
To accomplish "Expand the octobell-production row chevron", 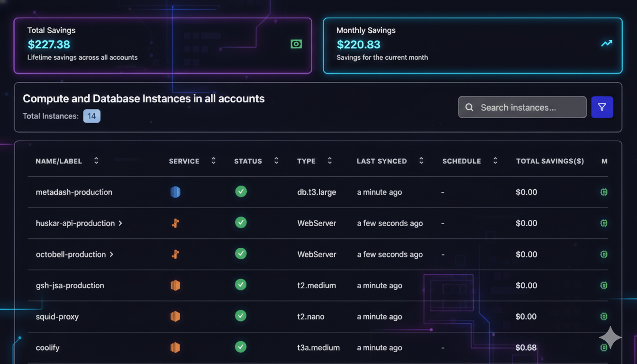I will [111, 255].
